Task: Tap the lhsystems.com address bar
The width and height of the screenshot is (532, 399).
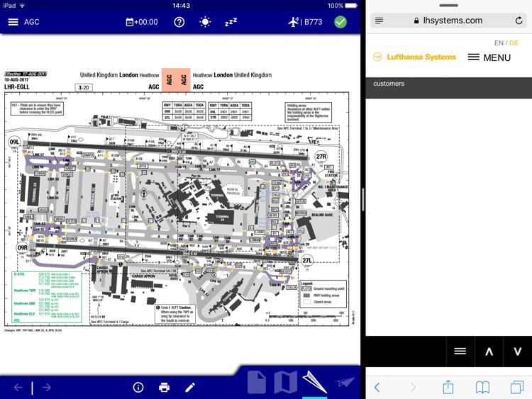Action: (448, 21)
